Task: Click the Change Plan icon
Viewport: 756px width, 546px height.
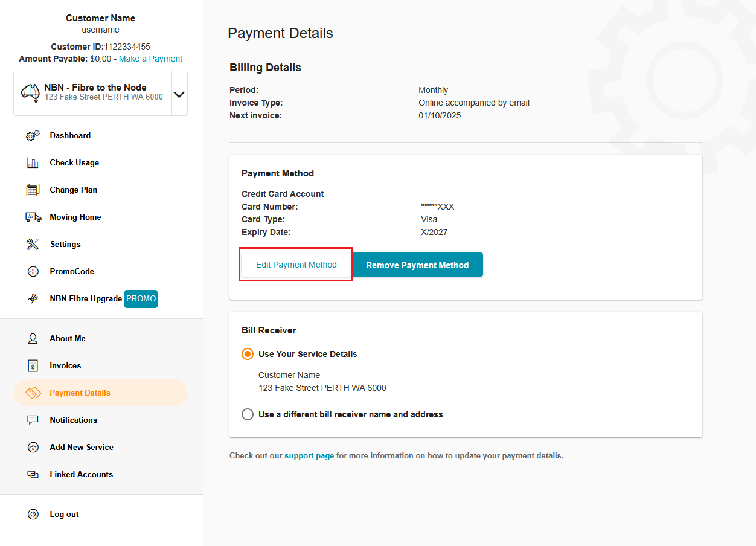Action: (x=33, y=190)
